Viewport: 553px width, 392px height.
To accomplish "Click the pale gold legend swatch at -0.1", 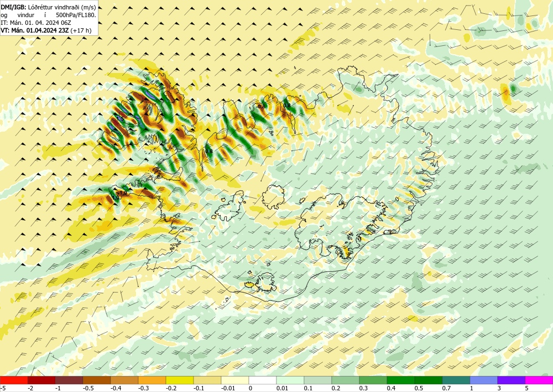I will coord(207,380).
